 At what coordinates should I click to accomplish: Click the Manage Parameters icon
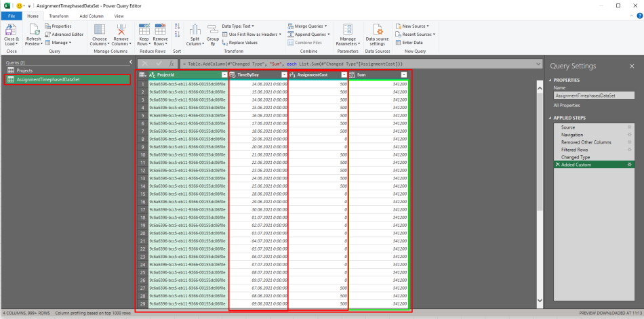click(x=348, y=30)
